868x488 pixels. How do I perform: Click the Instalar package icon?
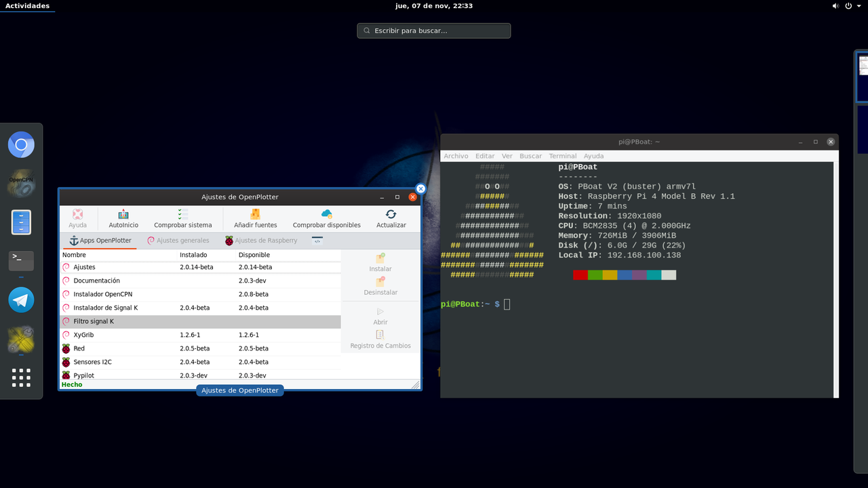click(380, 258)
